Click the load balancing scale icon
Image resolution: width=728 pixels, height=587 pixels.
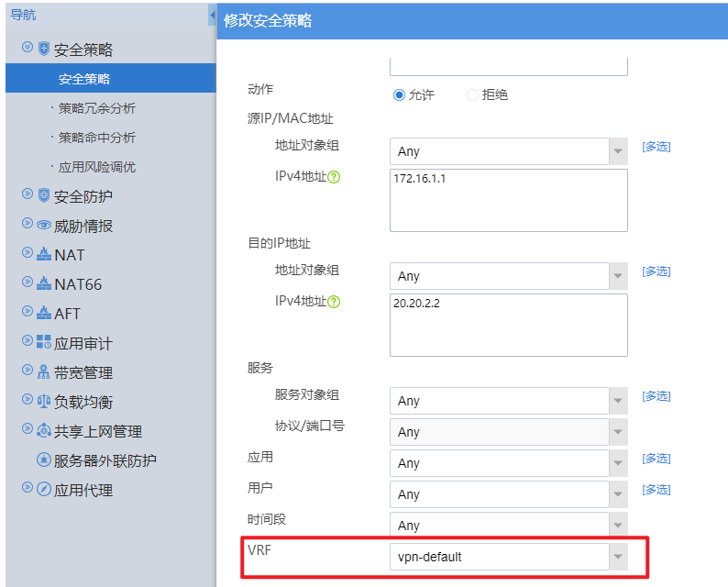[x=44, y=401]
